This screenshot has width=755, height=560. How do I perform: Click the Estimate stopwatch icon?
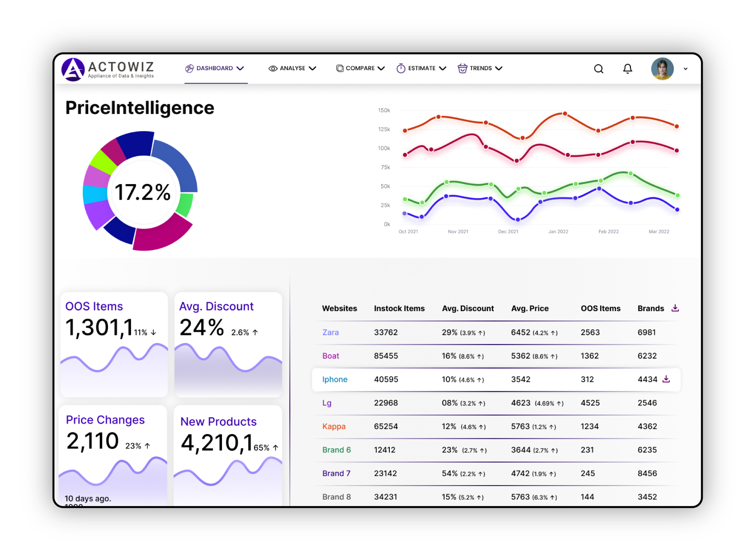coord(401,68)
